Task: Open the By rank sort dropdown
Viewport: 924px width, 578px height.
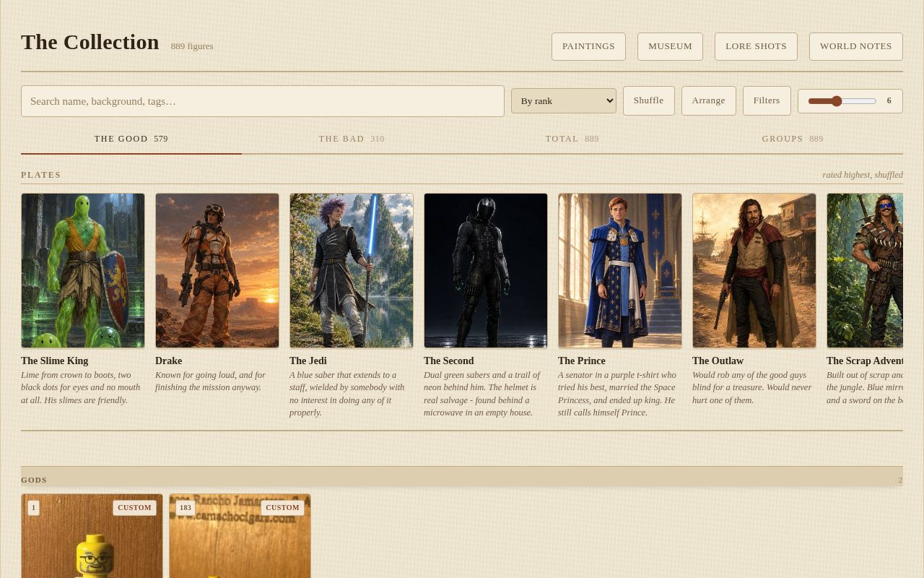Action: pyautogui.click(x=564, y=101)
